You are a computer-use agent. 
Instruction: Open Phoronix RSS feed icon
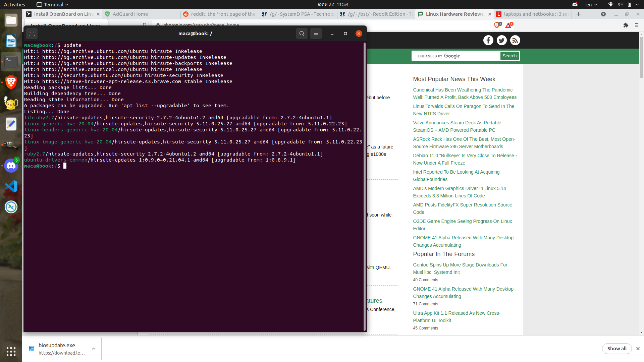tap(515, 40)
